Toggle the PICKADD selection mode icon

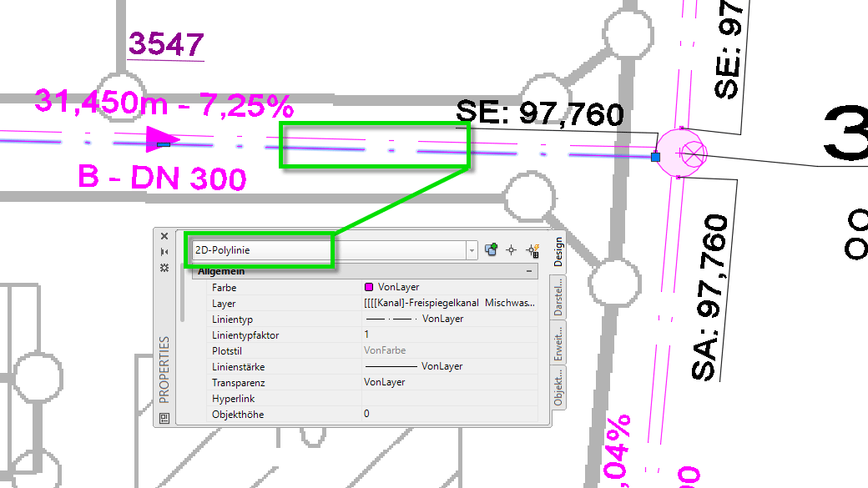pyautogui.click(x=492, y=249)
